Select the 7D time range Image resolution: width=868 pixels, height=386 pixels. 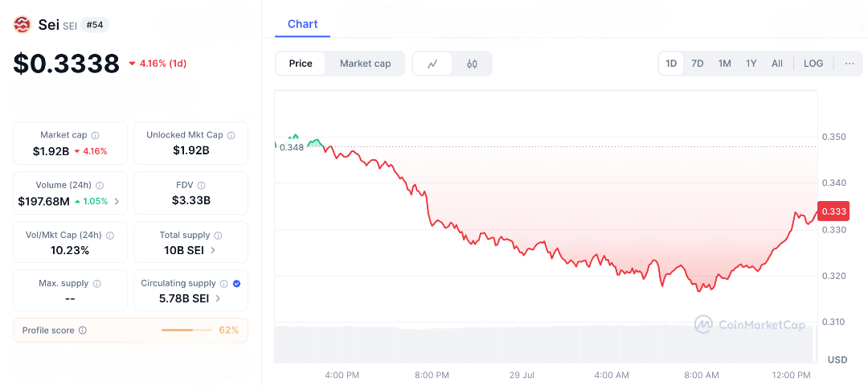pyautogui.click(x=698, y=64)
